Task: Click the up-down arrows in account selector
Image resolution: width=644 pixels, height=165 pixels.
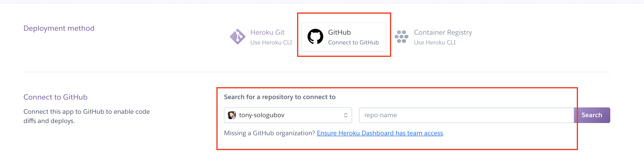Action: [345, 115]
